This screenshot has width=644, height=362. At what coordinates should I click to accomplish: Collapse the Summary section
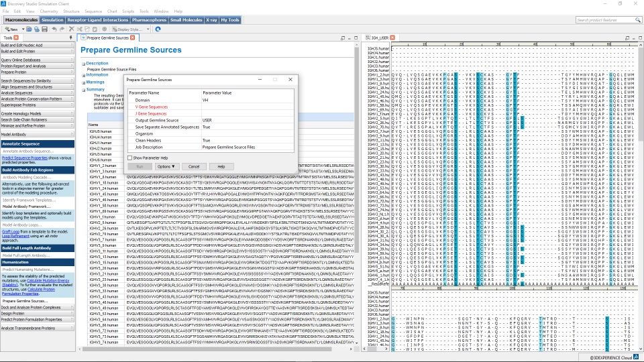(83, 90)
